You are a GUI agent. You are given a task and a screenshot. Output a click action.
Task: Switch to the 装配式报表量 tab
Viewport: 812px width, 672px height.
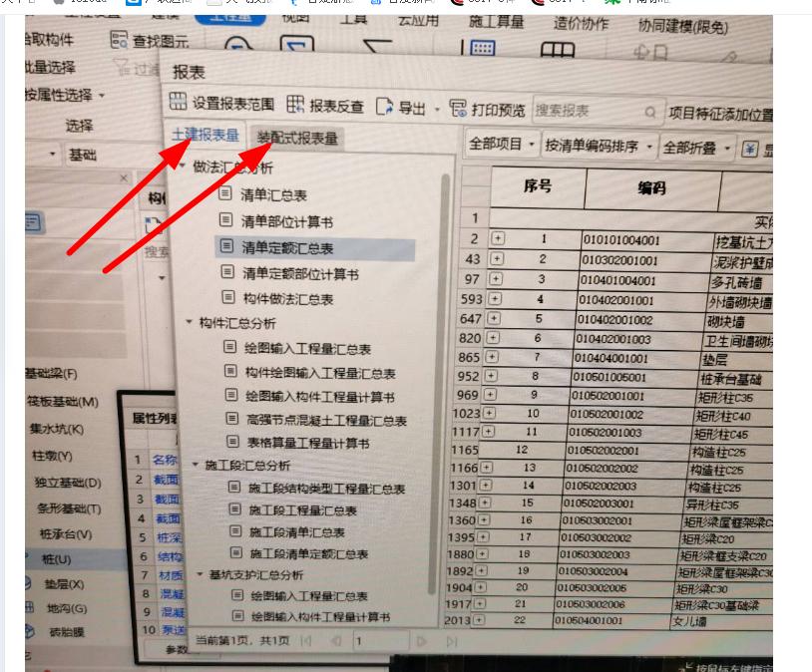click(x=297, y=138)
